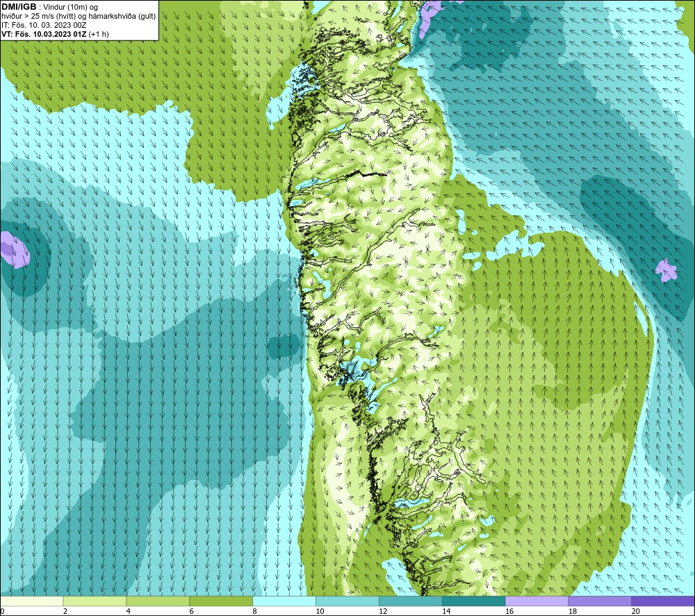
Task: Click the legend label '16'
Action: (x=509, y=611)
